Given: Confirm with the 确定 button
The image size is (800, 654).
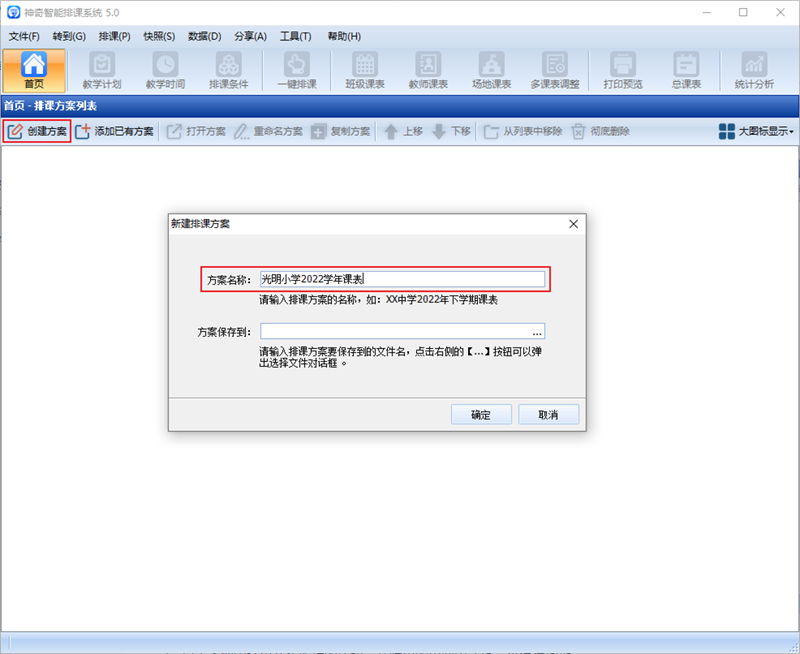Looking at the screenshot, I should 481,414.
